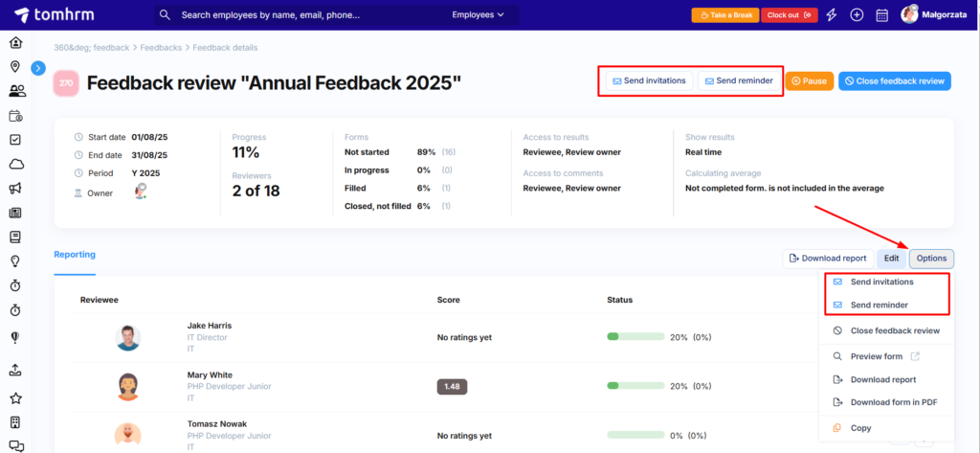The image size is (980, 453).
Task: Open the location pin icon in the sidebar
Action: (x=16, y=66)
